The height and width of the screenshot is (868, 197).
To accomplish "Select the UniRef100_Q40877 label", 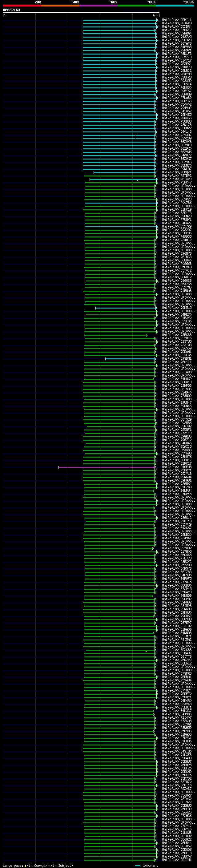I will [176, 155].
